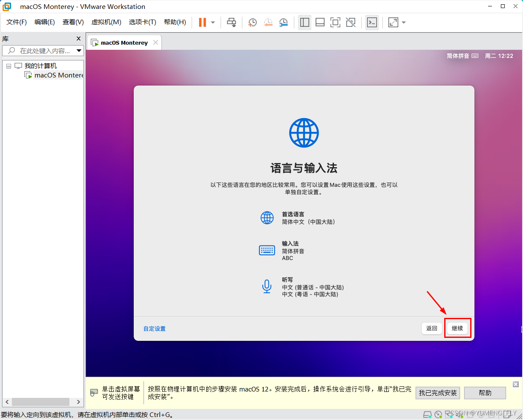Open the snapshot manager
The image size is (523, 420).
tap(283, 22)
